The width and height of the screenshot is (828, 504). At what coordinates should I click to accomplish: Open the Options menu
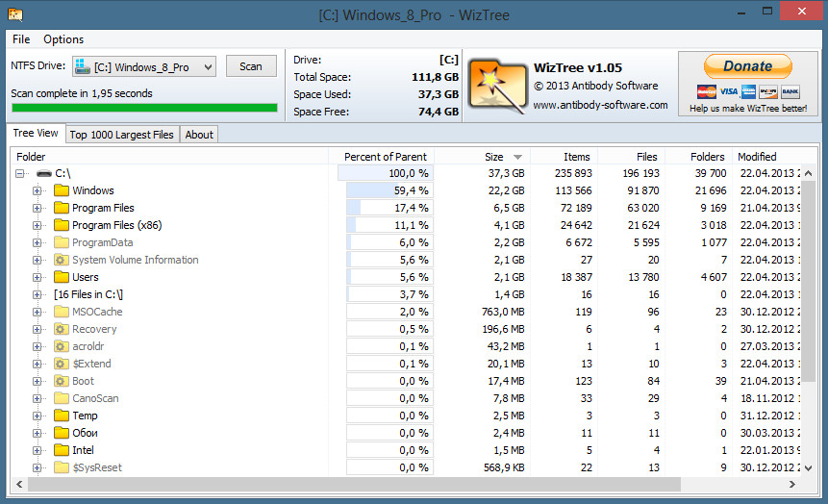[x=63, y=39]
